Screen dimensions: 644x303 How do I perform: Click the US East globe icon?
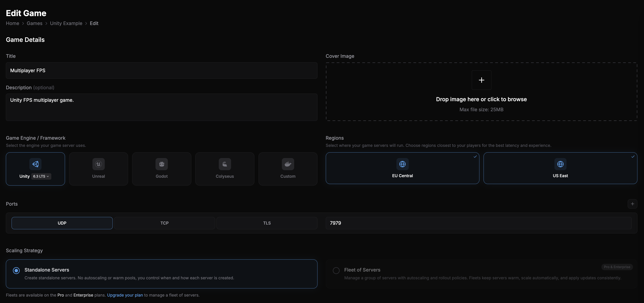pyautogui.click(x=560, y=164)
